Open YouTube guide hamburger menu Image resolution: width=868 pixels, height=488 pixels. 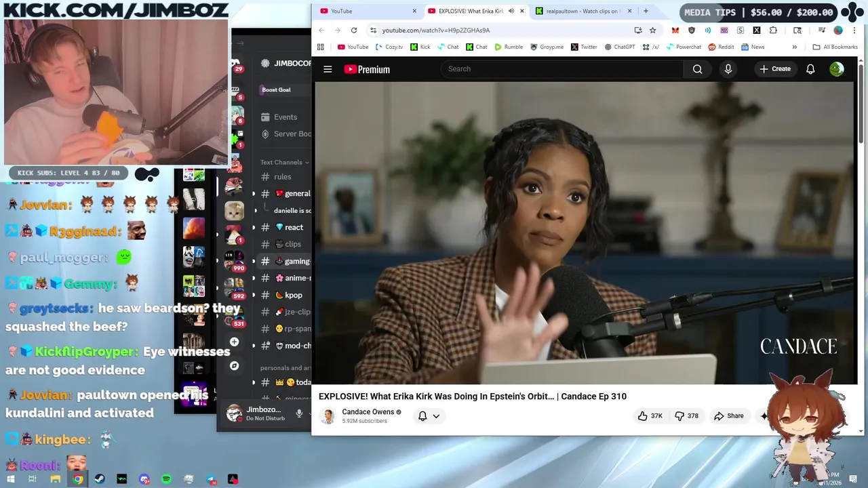(328, 69)
